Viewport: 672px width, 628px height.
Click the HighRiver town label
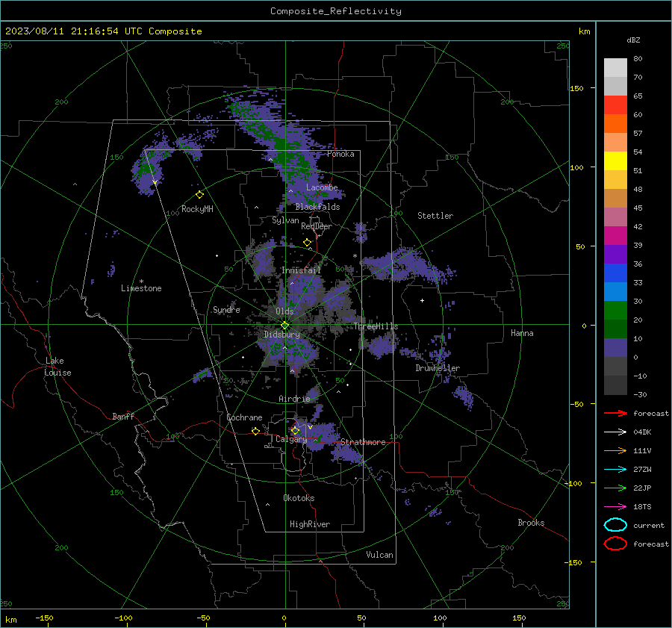click(x=310, y=524)
